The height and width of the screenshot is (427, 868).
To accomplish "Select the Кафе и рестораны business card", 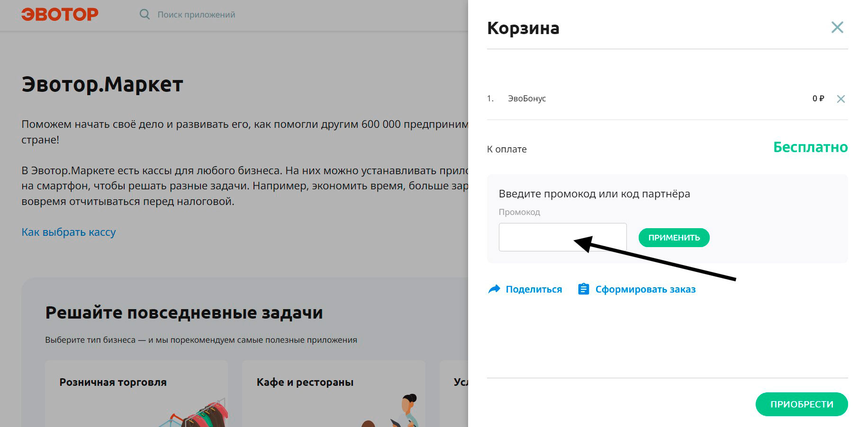I will point(334,393).
